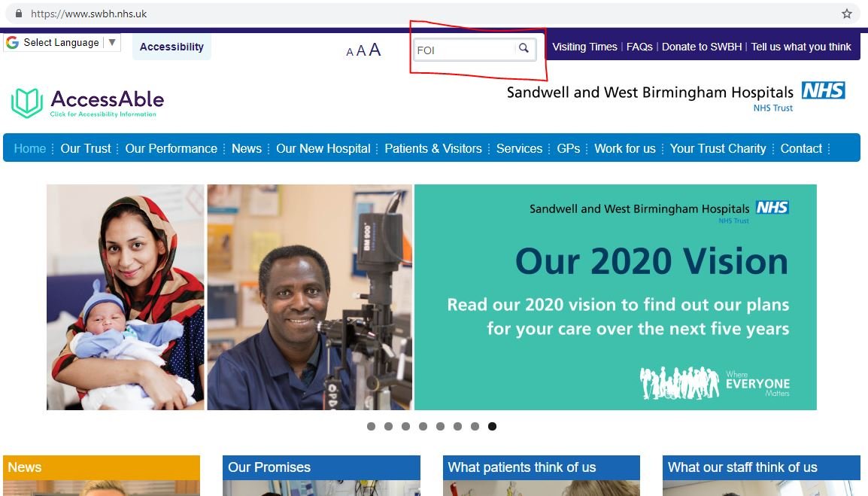This screenshot has height=496, width=868.
Task: Open Visiting Times link
Action: (x=584, y=47)
